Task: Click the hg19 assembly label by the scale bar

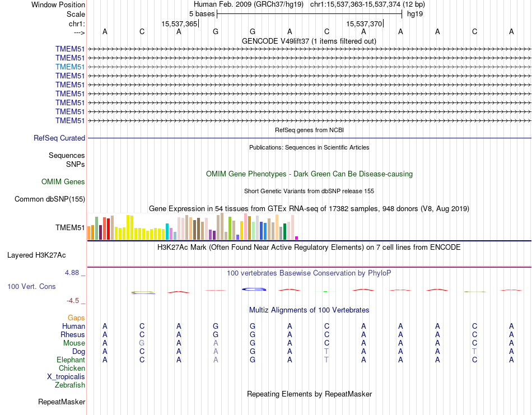Action: tap(415, 14)
